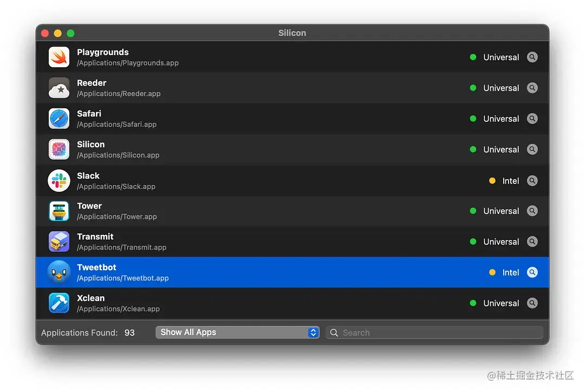Click the Slack logo app icon
Viewport: 585px width, 392px height.
click(x=59, y=180)
